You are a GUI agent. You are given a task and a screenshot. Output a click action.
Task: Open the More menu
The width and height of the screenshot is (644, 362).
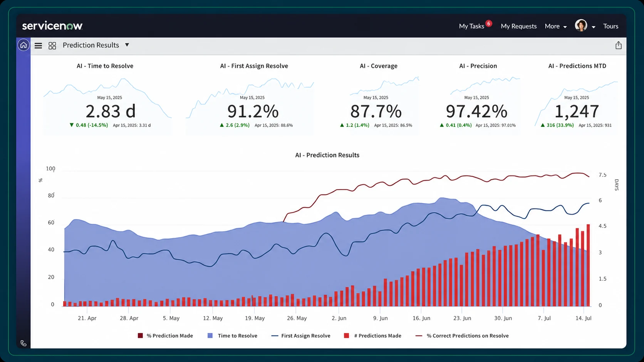(x=552, y=26)
